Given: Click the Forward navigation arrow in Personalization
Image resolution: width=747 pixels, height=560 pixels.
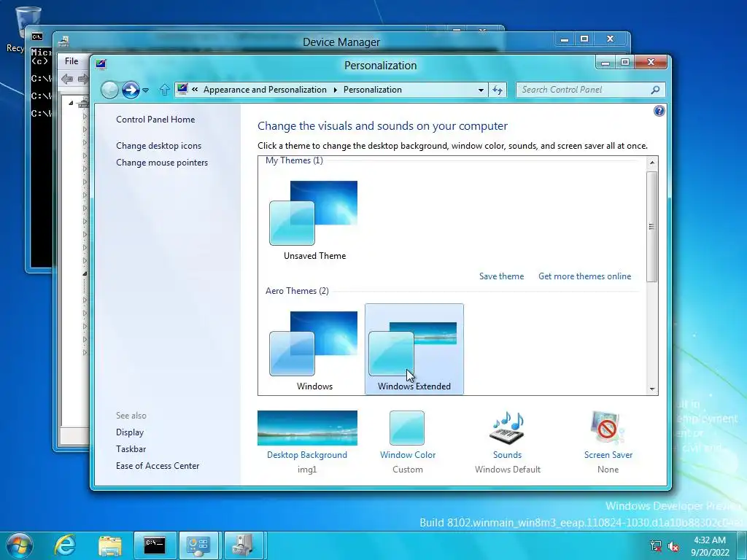Looking at the screenshot, I should point(131,90).
